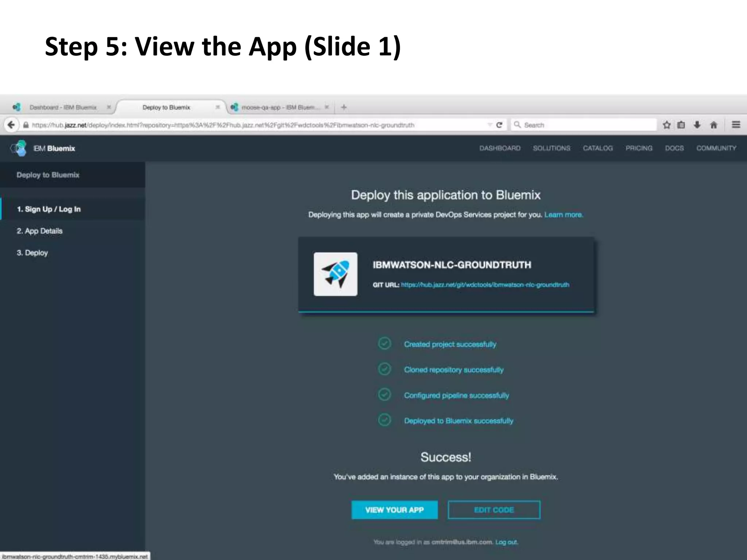Open DASHBOARD in the Bluemix navigation
This screenshot has height=560, width=747.
pyautogui.click(x=500, y=148)
